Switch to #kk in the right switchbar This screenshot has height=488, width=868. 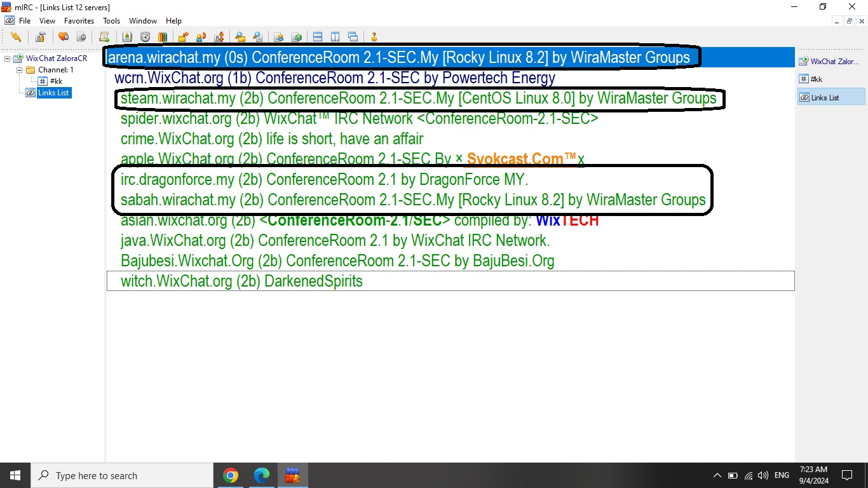831,79
